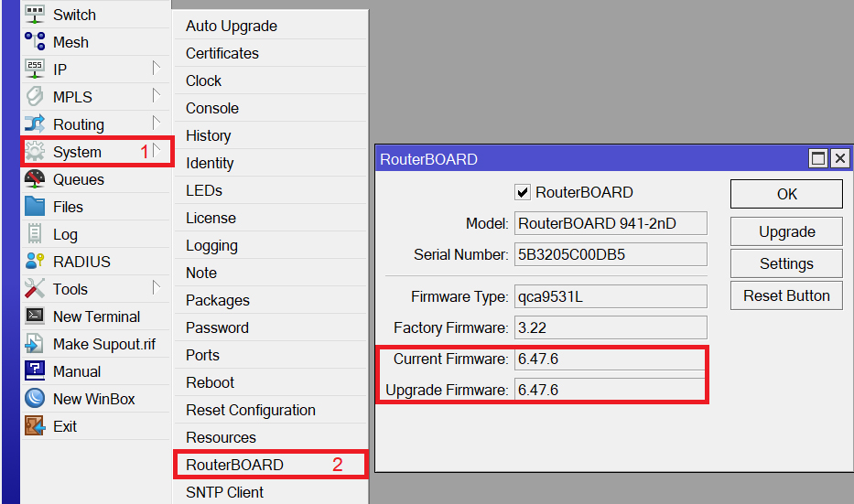This screenshot has height=504, width=854.
Task: Click the Model field
Action: click(611, 223)
